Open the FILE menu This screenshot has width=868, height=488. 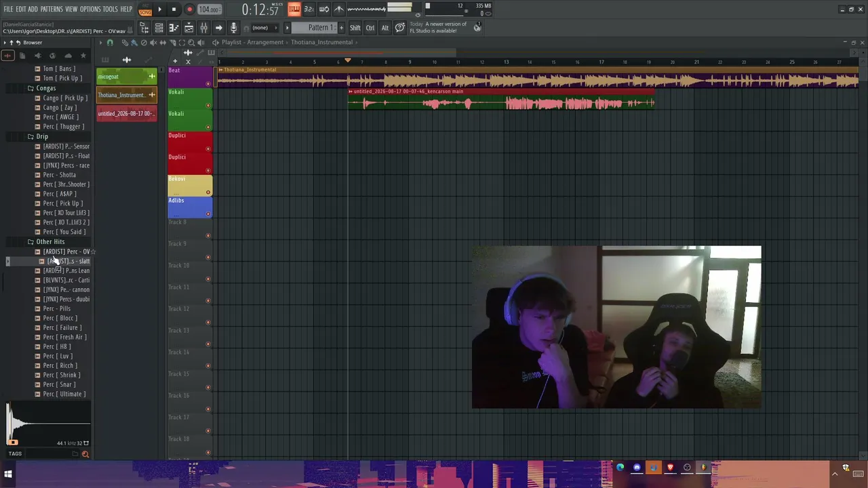coord(8,9)
